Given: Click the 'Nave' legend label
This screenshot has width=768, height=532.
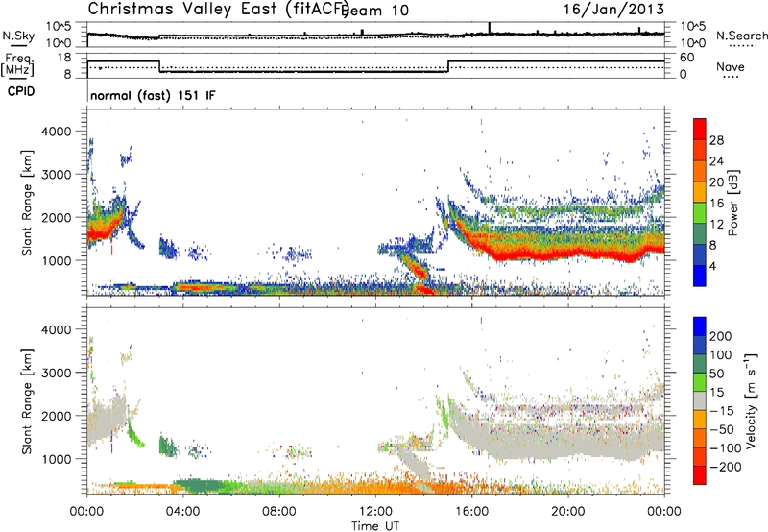Looking at the screenshot, I should pyautogui.click(x=731, y=66).
